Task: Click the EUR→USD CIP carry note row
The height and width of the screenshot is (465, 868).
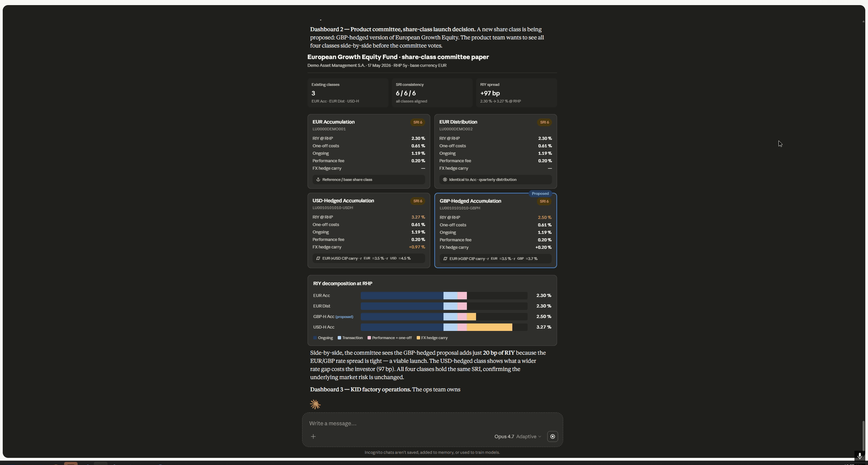Action: (x=369, y=258)
